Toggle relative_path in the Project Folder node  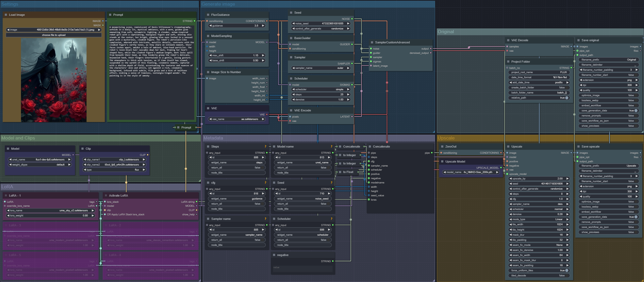coord(566,98)
